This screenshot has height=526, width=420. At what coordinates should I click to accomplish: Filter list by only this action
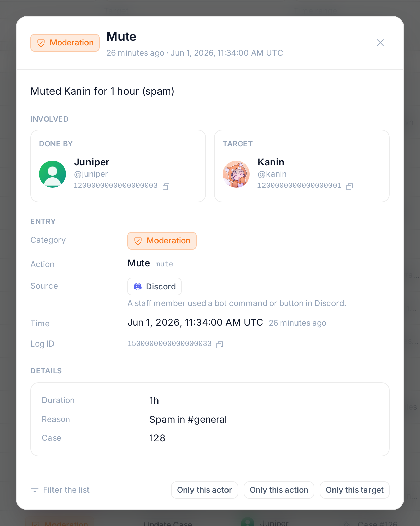[279, 490]
